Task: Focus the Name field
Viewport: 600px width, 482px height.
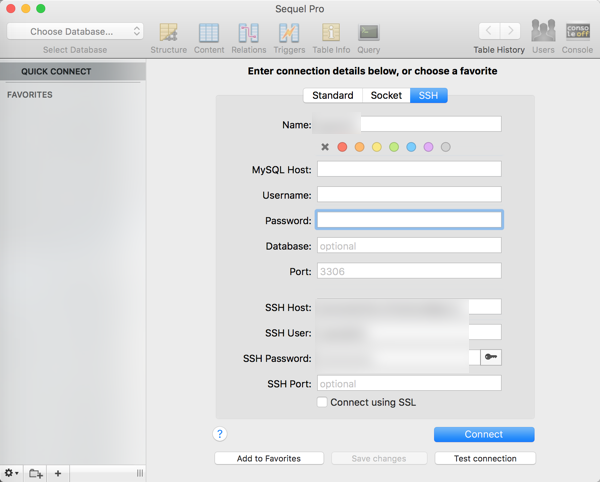Action: [409, 124]
